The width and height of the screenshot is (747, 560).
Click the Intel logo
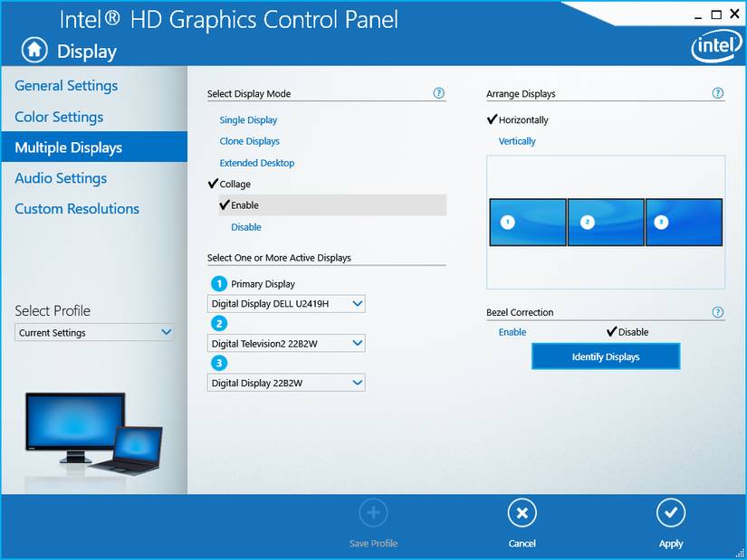pos(716,48)
